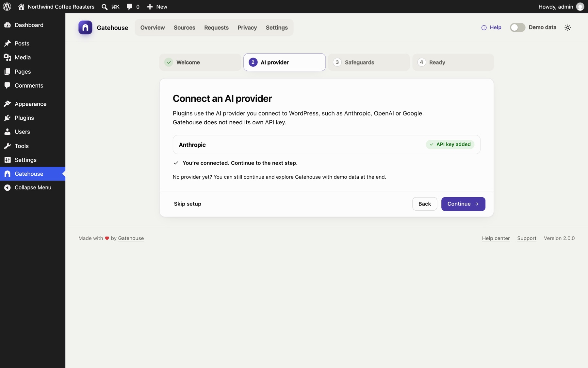Open the Help center footer link

click(496, 238)
